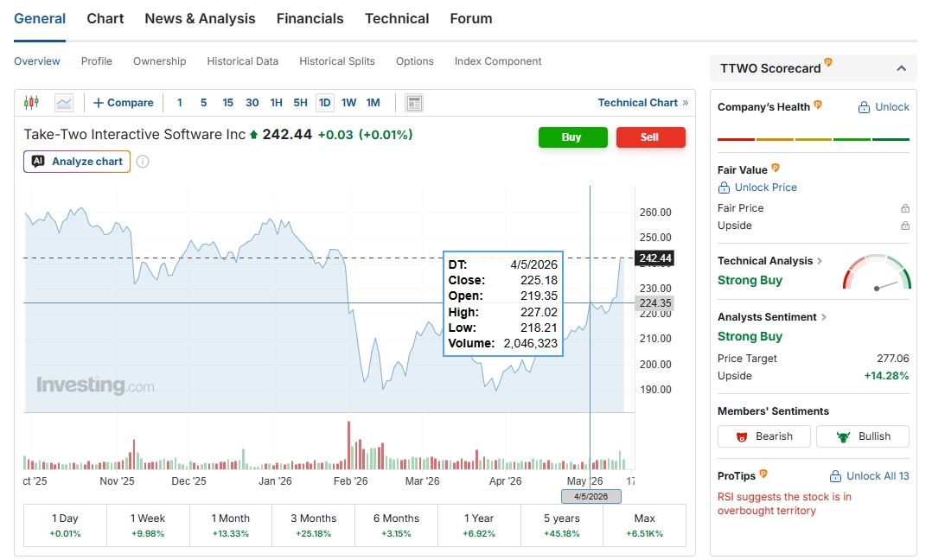Open Technical Analysis details arrow
Viewport: 932px width, 560px height.
point(820,261)
